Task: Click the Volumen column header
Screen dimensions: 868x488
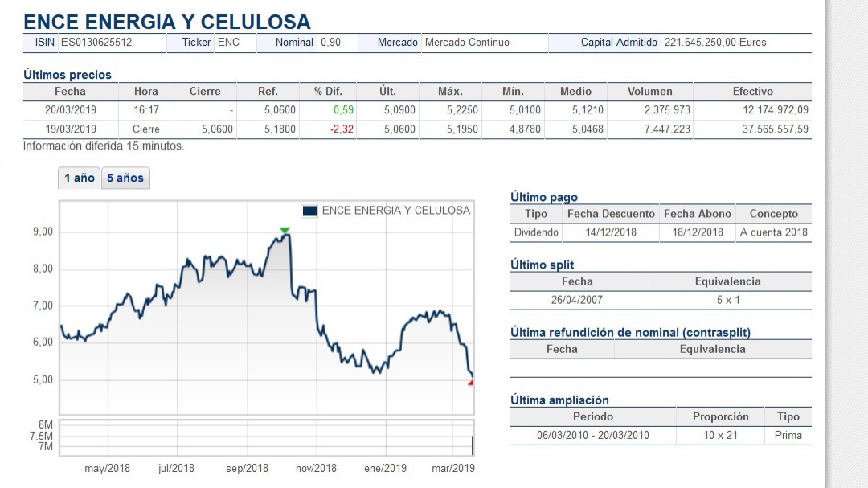Action: click(650, 92)
